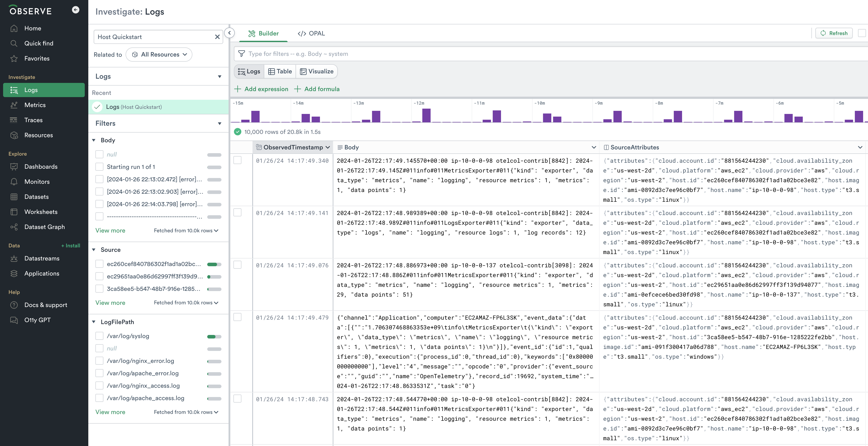Switch to the Visualize view tab
This screenshot has height=446, width=868.
pyautogui.click(x=317, y=71)
